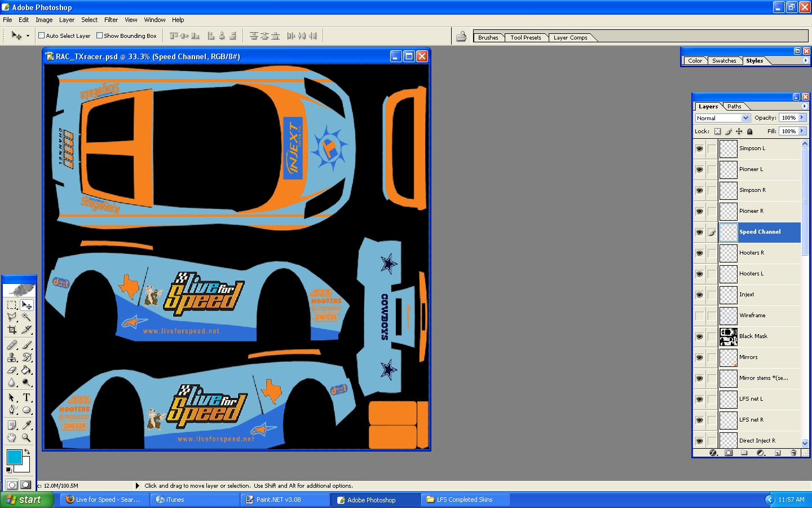Select the Dodge tool
This screenshot has height=508, width=812.
tap(27, 382)
